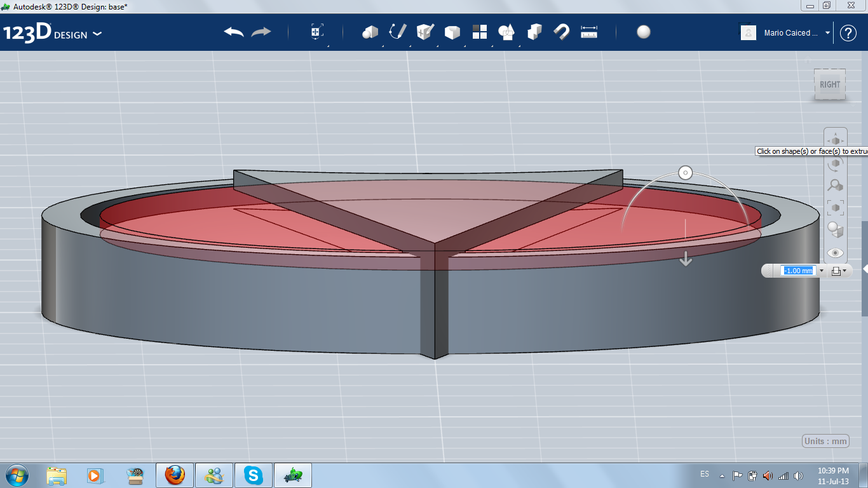Click the Fit to view tool
The image size is (868, 488).
836,207
